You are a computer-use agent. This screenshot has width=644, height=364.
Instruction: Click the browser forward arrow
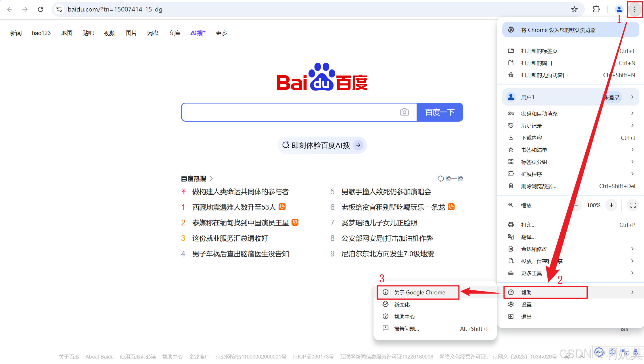[25, 9]
